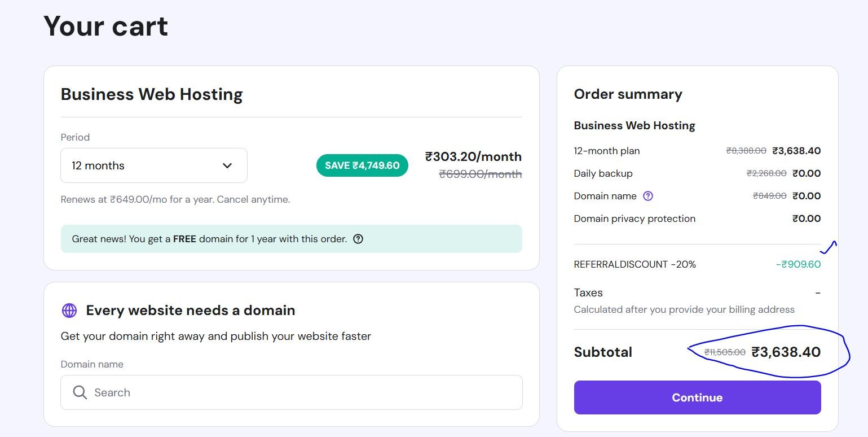Viewport: 868px width, 437px height.
Task: Click the Subtotal amount ₹3,638.40
Action: (786, 352)
